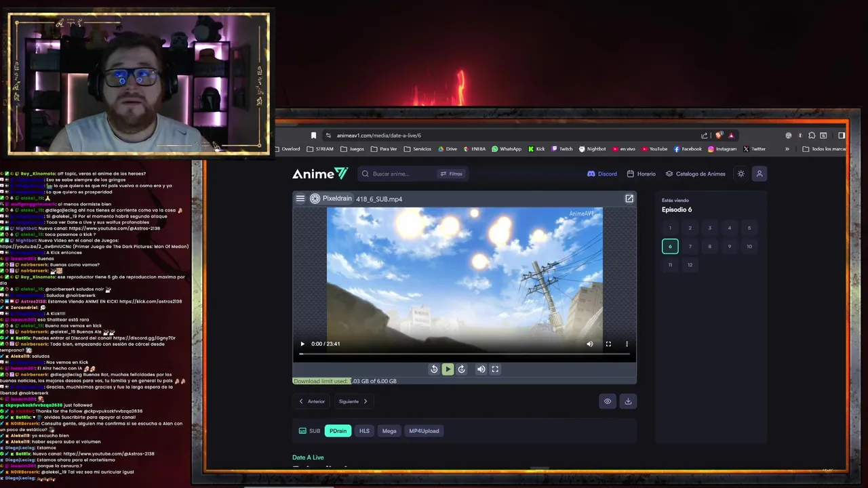Select episode 9
The width and height of the screenshot is (868, 488).
(x=730, y=246)
